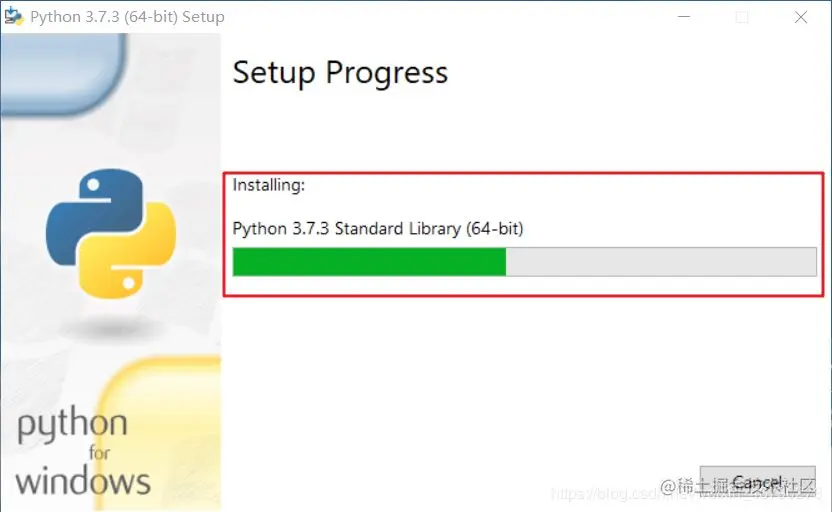Click the yellow rounded shape in sidebar bottom

click(159, 432)
